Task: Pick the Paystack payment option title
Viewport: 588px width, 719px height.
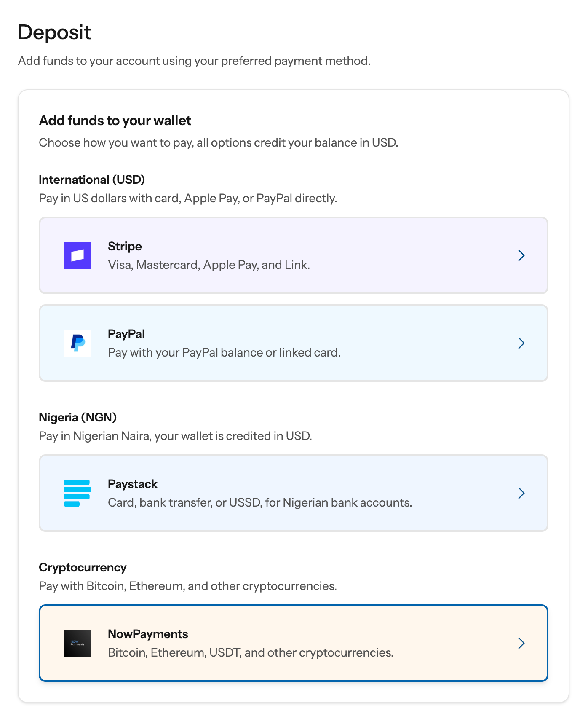Action: click(133, 484)
